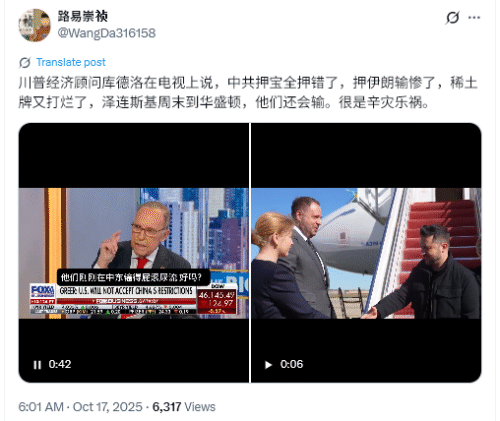This screenshot has width=500, height=421.
Task: Pause the left video at 0:42
Action: click(37, 365)
